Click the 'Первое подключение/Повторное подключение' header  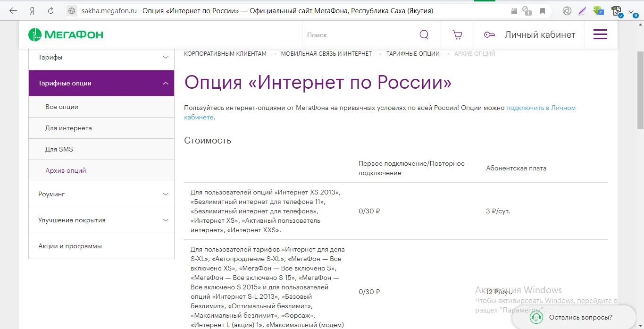[x=411, y=168]
